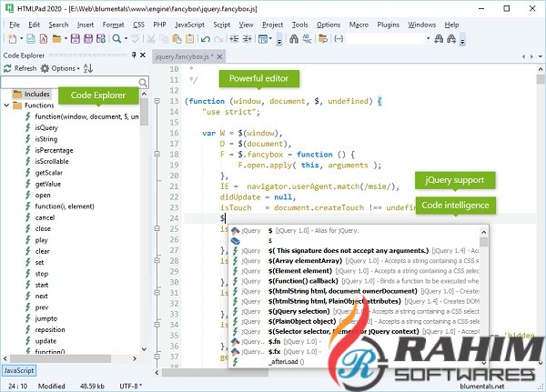Select the Includes folder in Code Explorer
546x392 pixels.
37,94
